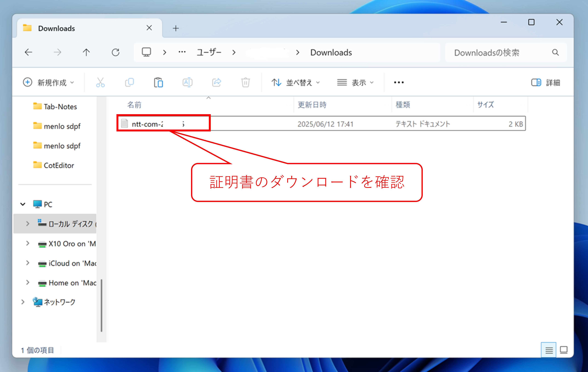588x372 pixels.
Task: Click ユーザー in the address breadcrumb
Action: pos(209,52)
